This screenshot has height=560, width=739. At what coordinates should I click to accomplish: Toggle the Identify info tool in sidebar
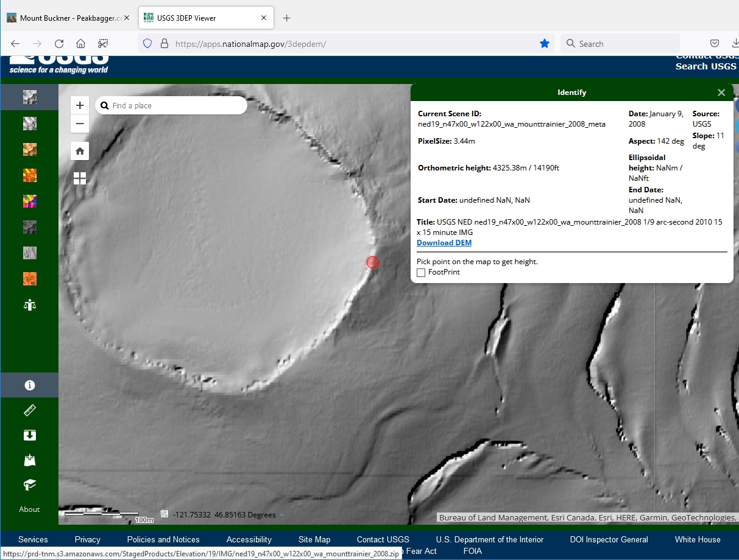29,385
